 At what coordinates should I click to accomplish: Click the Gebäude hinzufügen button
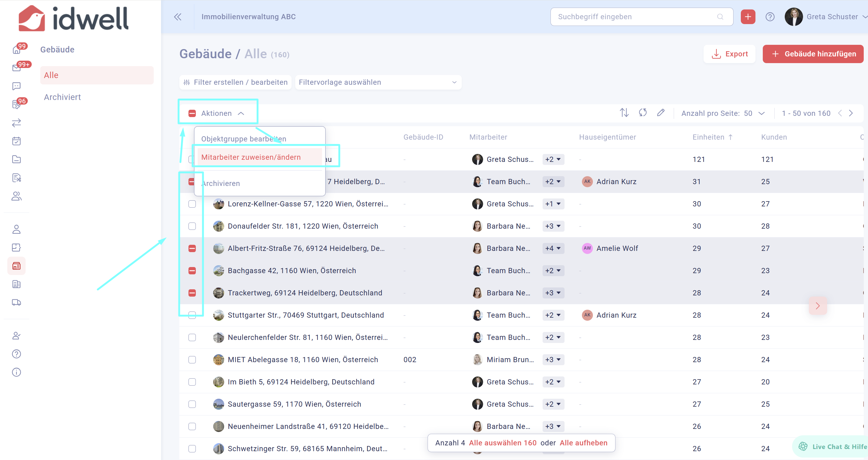point(813,54)
